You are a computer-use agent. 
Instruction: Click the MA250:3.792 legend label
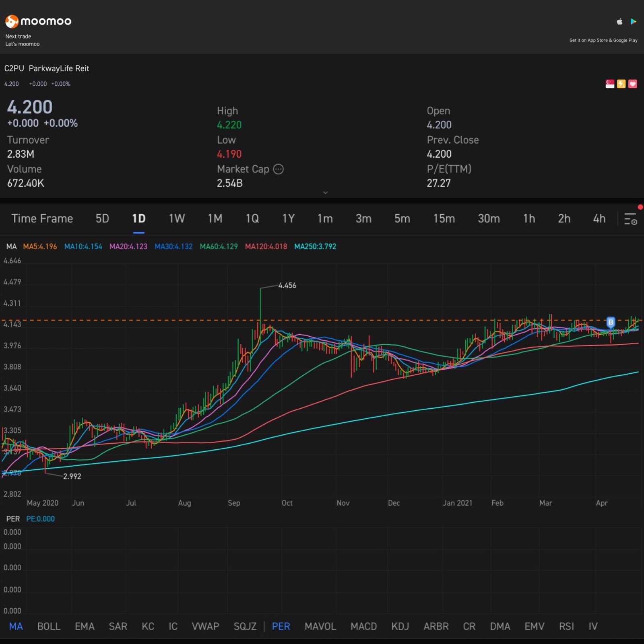click(315, 246)
